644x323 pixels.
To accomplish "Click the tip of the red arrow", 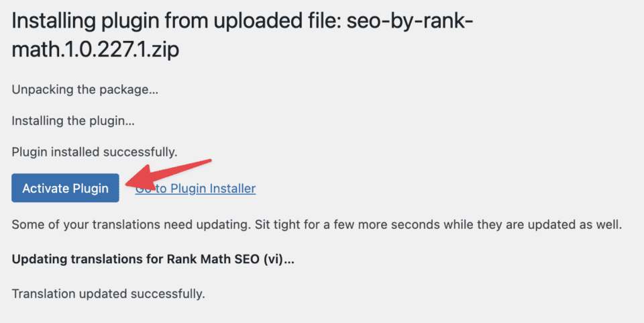I will [127, 181].
